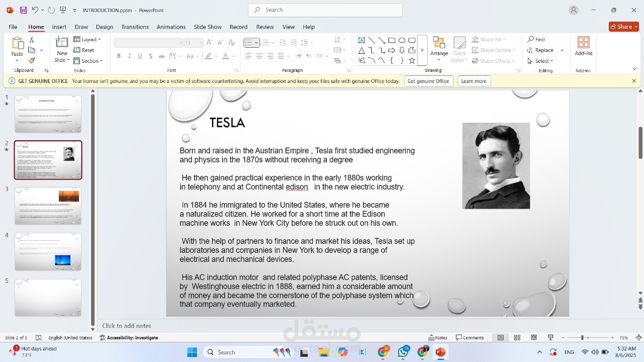Click the Share button
Image resolution: width=644 pixels, height=362 pixels.
click(x=623, y=27)
